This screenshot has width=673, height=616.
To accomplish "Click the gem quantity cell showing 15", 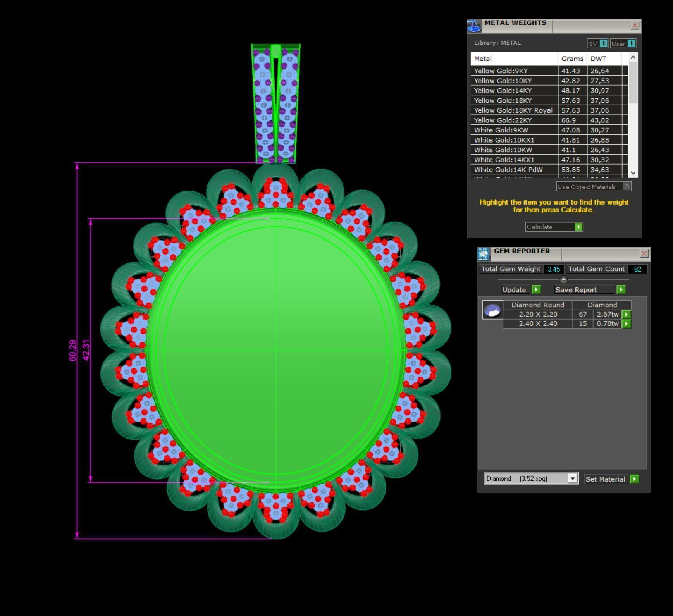I will point(583,324).
